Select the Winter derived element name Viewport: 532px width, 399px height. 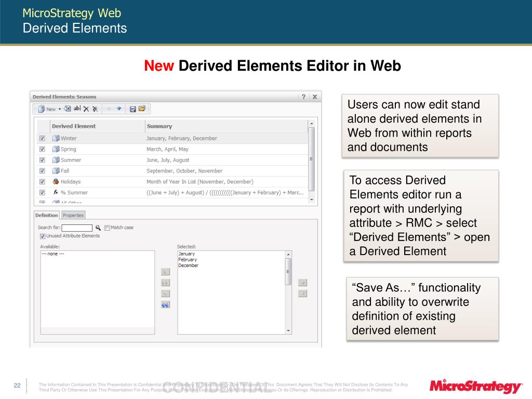(x=69, y=138)
